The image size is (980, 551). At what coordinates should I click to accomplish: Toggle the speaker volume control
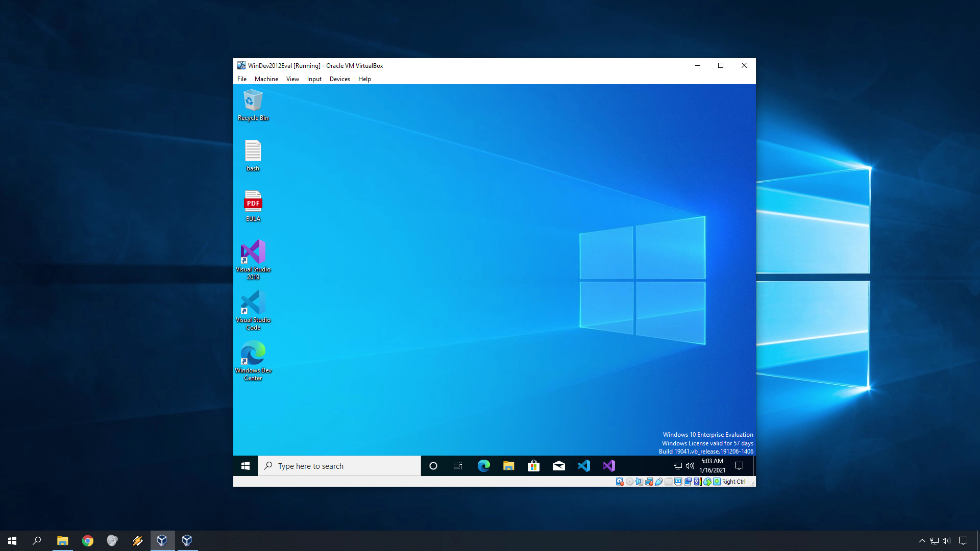tap(689, 466)
